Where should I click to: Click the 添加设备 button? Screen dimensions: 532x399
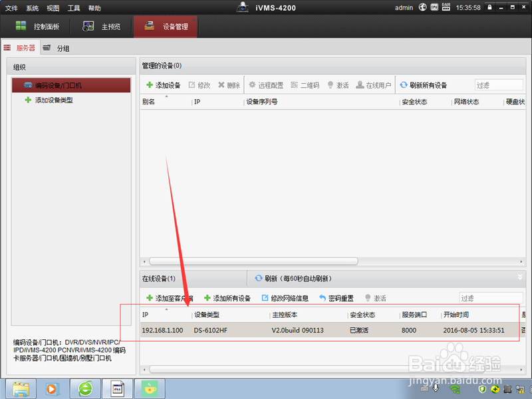coord(164,85)
